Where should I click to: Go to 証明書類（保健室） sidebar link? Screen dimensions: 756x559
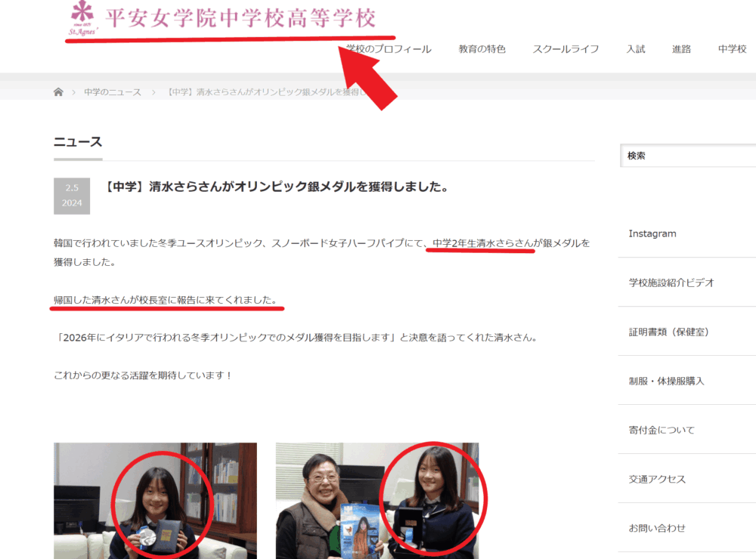coord(668,332)
